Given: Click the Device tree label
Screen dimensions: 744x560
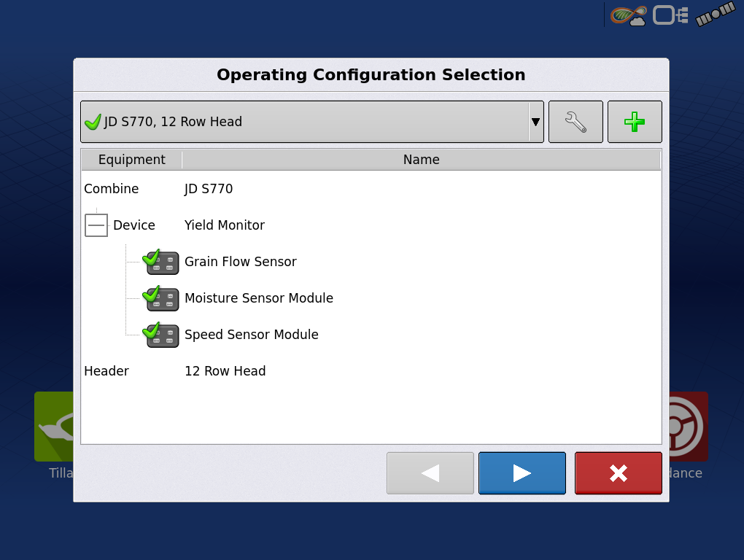Looking at the screenshot, I should tap(134, 225).
